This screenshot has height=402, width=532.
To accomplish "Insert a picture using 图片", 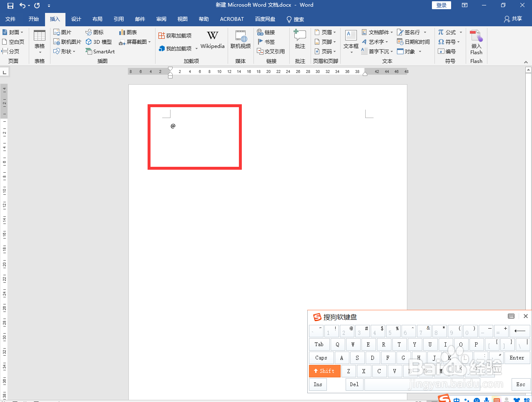I will [x=63, y=32].
